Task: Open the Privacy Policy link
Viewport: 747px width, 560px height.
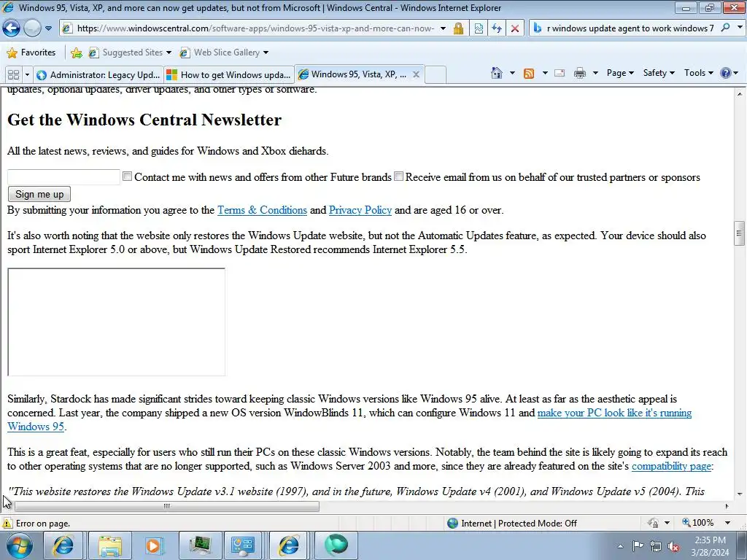Action: click(360, 210)
